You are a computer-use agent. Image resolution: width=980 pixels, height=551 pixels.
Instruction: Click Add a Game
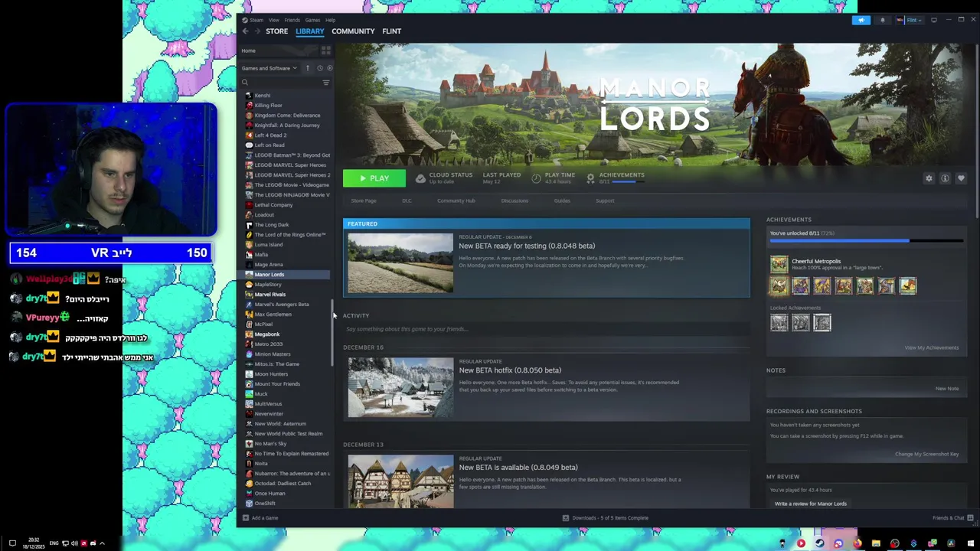point(260,518)
